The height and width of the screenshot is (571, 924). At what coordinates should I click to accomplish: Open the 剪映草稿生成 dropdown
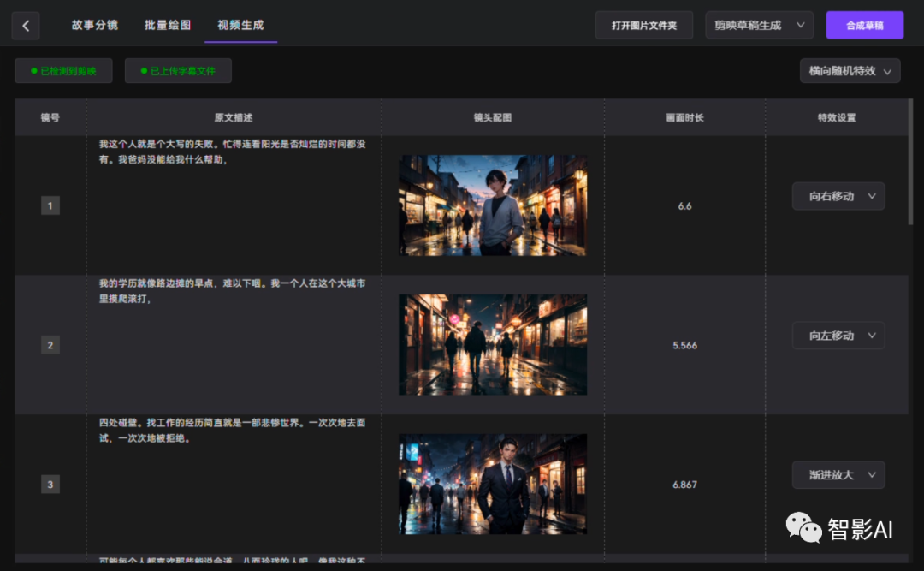(x=759, y=26)
